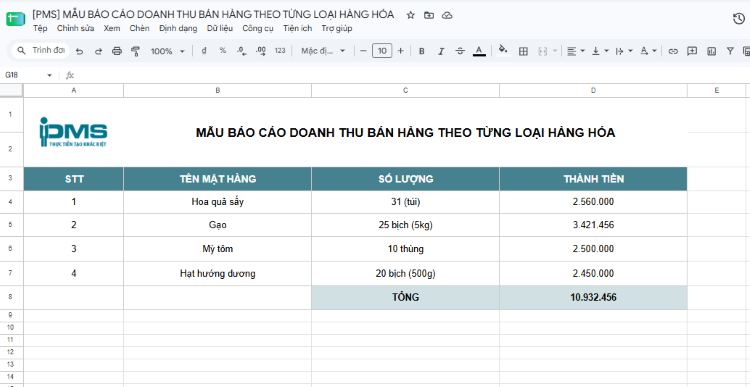Check cloud save status icon
Image resolution: width=750 pixels, height=387 pixels.
(x=447, y=15)
